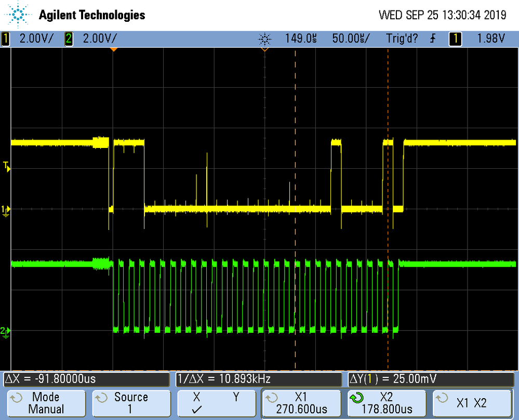Click the rotary arrow icon on X1 softkey

click(271, 398)
